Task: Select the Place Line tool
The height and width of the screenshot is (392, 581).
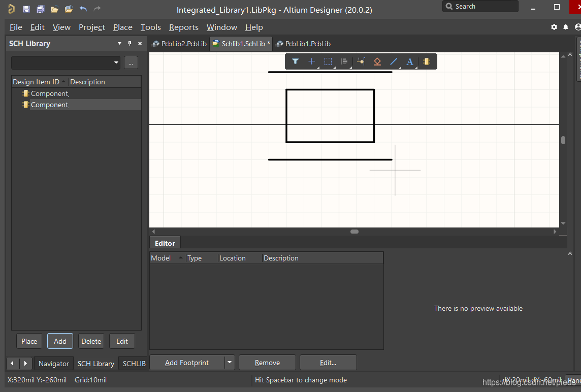Action: (x=394, y=61)
